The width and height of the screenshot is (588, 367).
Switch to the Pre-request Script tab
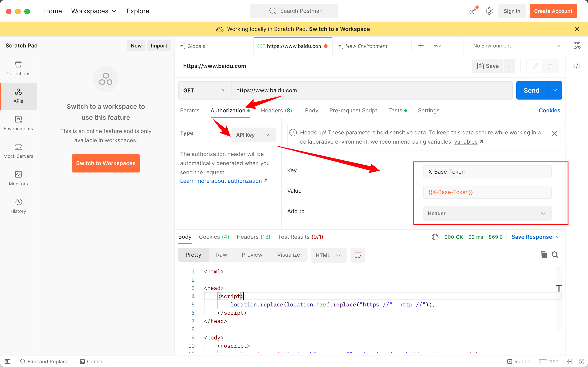point(353,110)
